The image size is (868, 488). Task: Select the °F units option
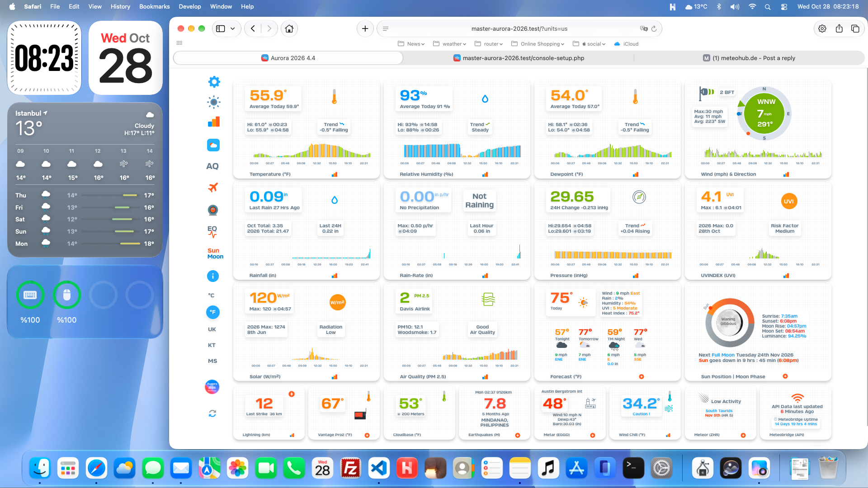tap(212, 312)
